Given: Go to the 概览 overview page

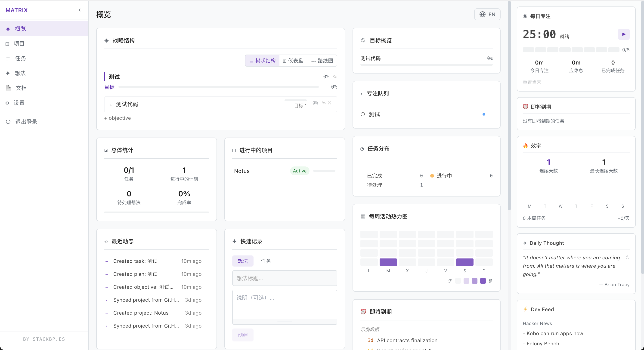Looking at the screenshot, I should (x=44, y=29).
